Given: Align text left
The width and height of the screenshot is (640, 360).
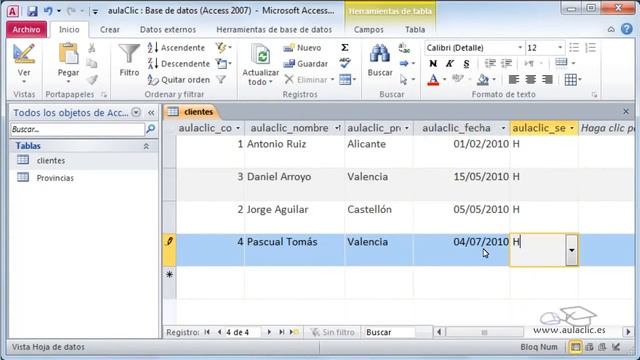Looking at the screenshot, I should [514, 80].
